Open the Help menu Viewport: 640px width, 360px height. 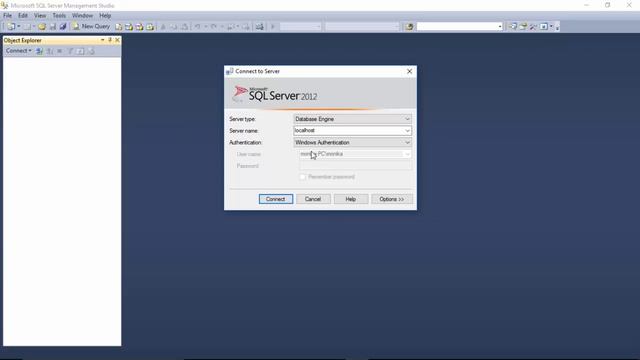coord(105,16)
